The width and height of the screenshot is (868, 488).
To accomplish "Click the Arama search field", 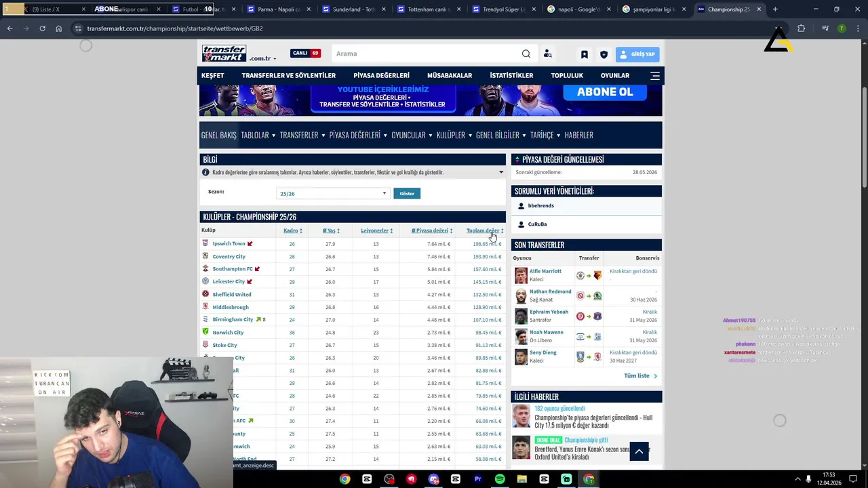I will (x=426, y=54).
